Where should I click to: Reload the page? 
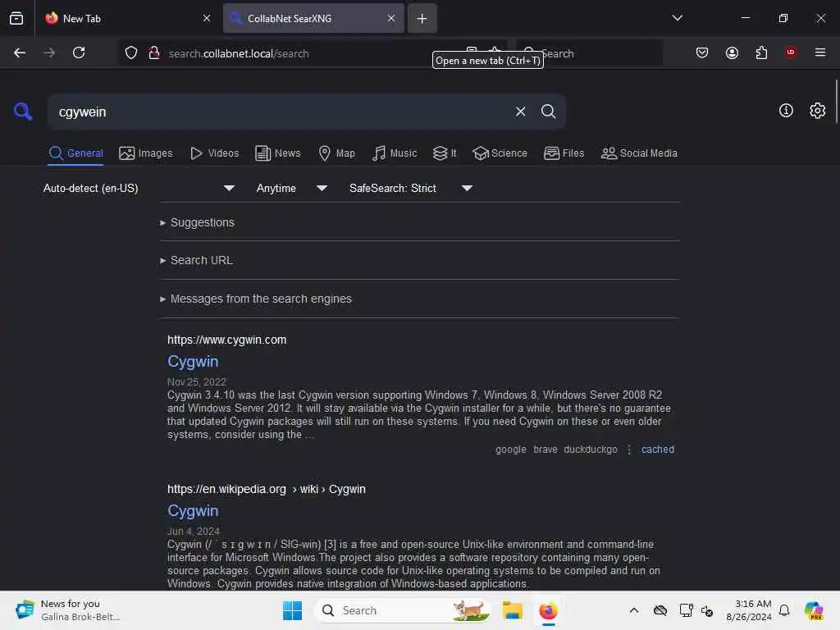pyautogui.click(x=79, y=52)
